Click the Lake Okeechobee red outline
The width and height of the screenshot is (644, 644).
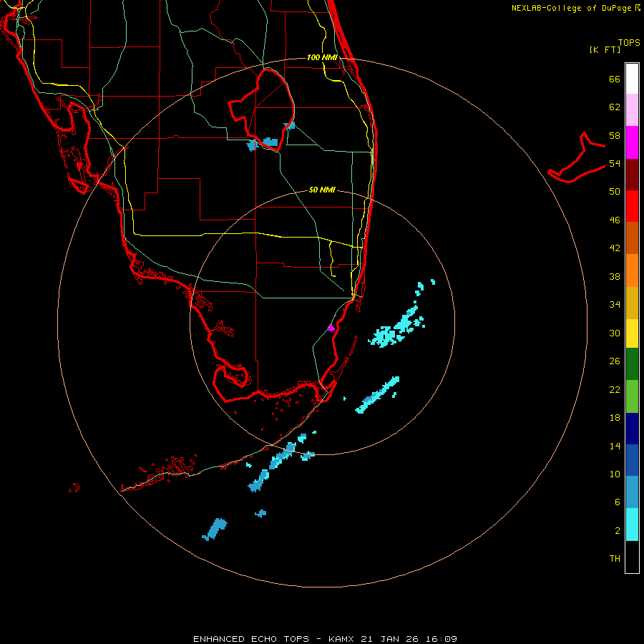[262, 109]
